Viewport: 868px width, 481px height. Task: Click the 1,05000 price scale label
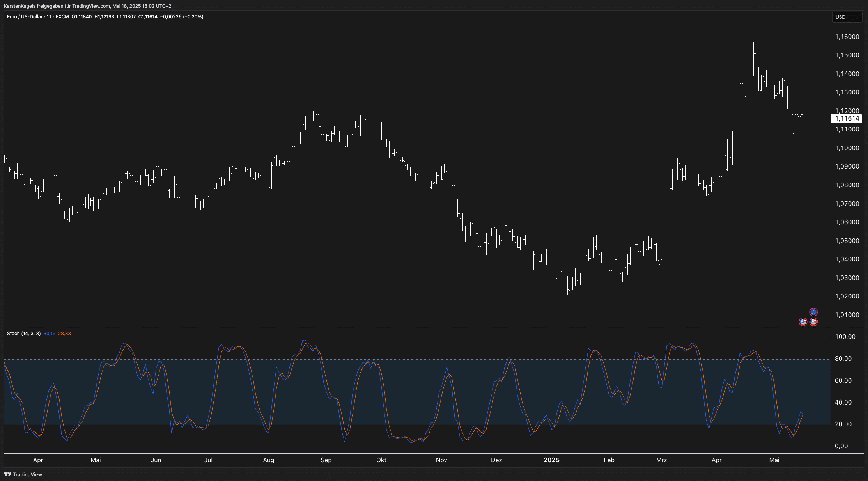[x=847, y=241]
